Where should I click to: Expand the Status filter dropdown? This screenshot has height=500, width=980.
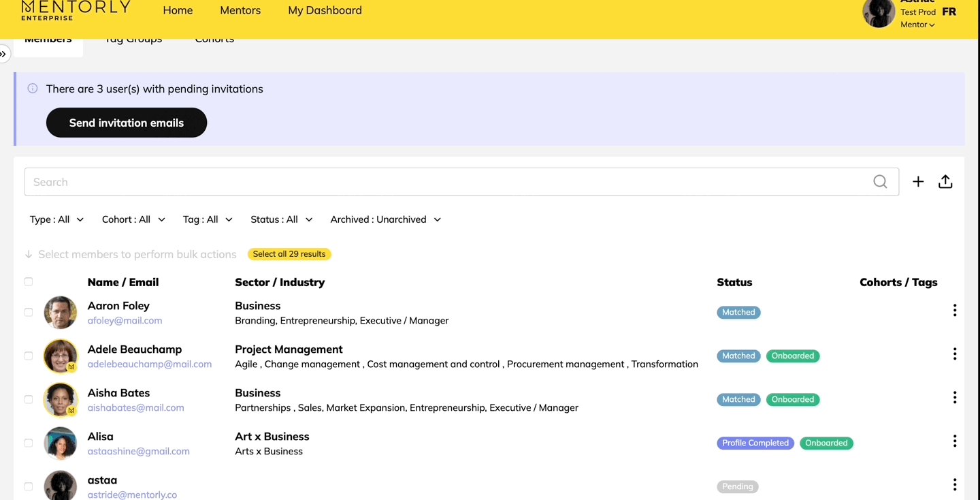(x=281, y=219)
